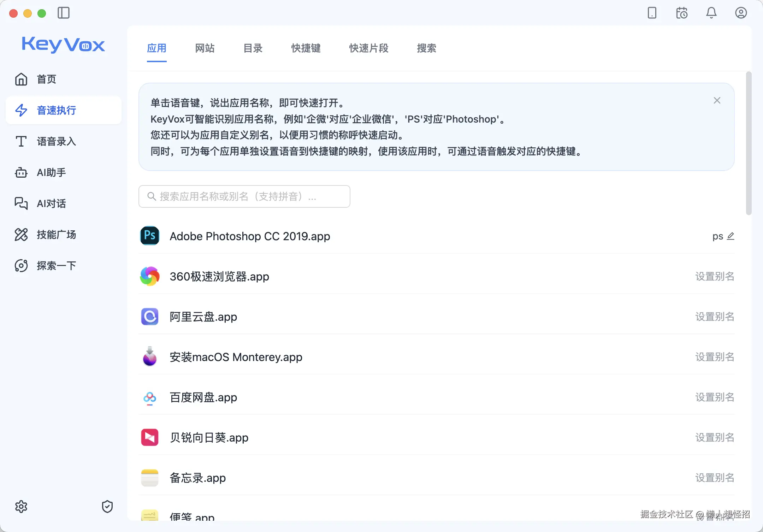The width and height of the screenshot is (763, 532).
Task: Open the AI助手 sidebar section
Action: coord(51,172)
